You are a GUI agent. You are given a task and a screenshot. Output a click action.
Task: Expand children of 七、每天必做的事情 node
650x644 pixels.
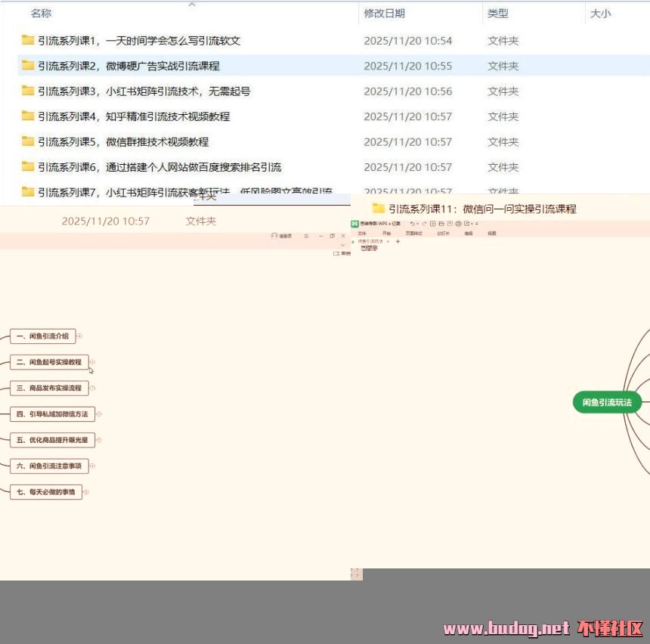86,492
